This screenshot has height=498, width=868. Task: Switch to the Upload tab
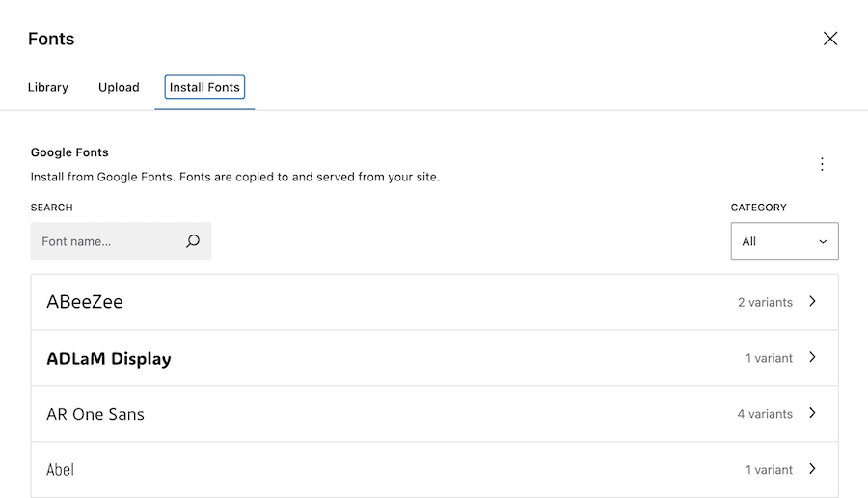[119, 87]
